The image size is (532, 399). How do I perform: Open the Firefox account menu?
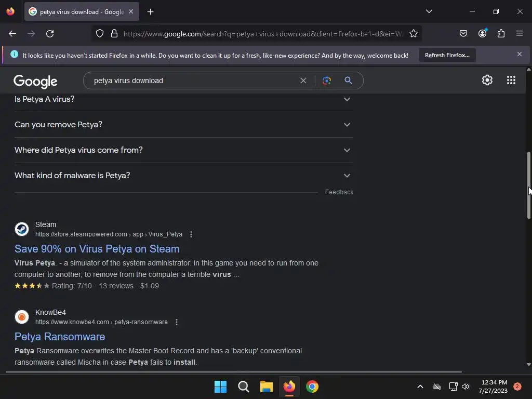click(483, 33)
